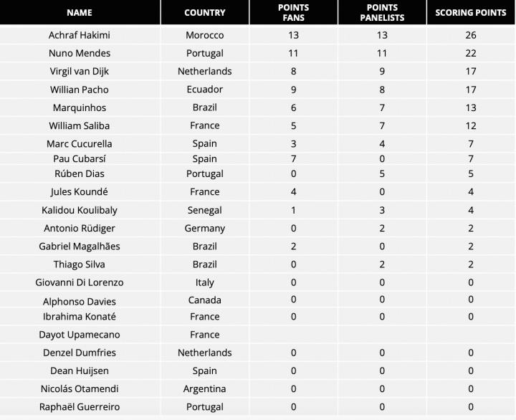The height and width of the screenshot is (420, 516).
Task: Click the Pau Cubarsí name cell
Action: tap(80, 158)
